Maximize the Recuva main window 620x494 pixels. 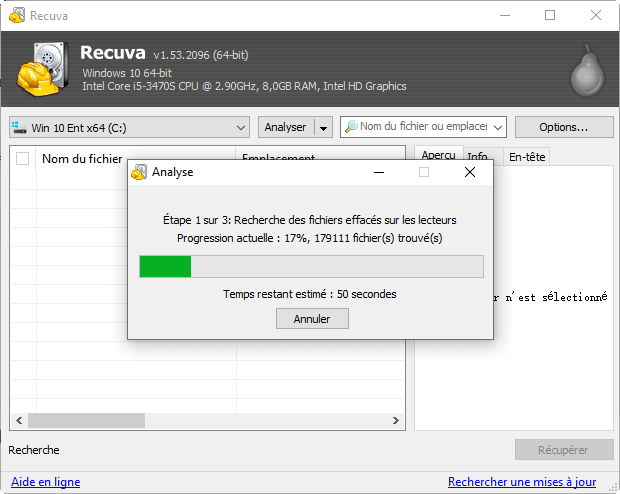pos(550,15)
